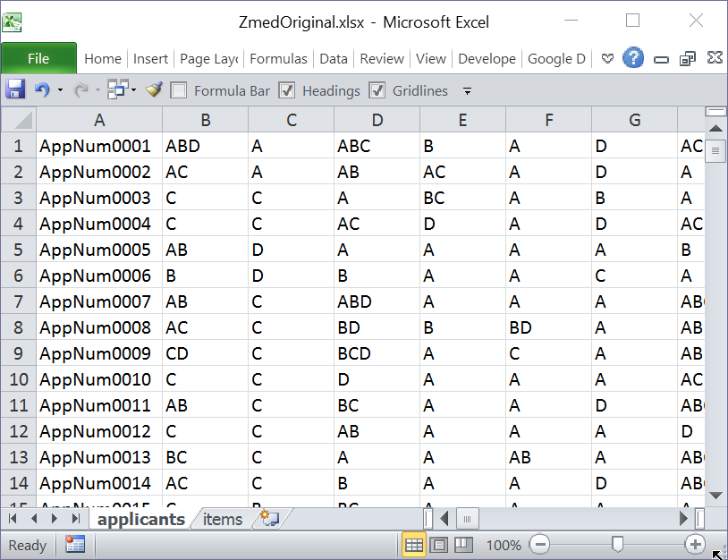Switch to Page Break Preview view
Screen dimensions: 728x560
coord(462,545)
